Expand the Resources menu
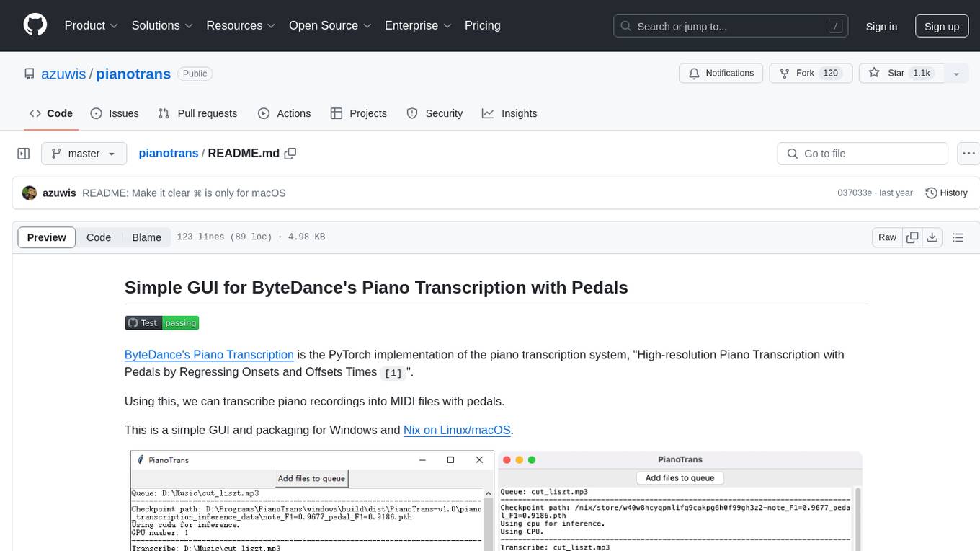980x551 pixels. coord(241,25)
